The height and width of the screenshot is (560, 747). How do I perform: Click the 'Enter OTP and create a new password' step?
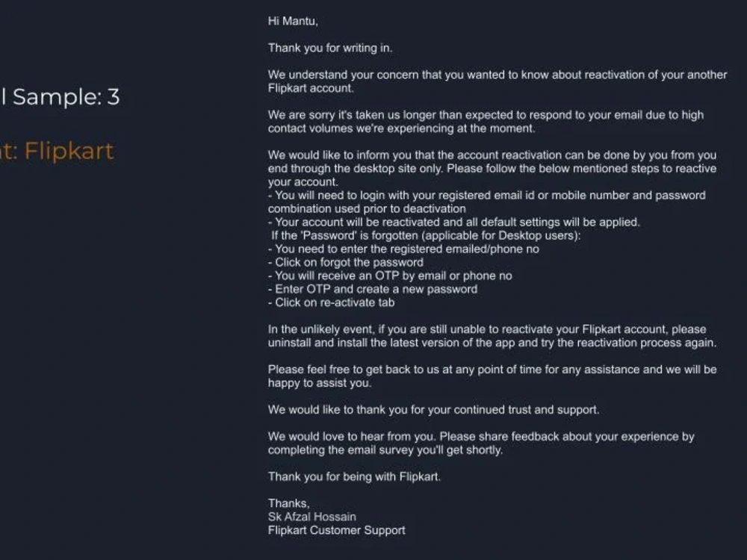[373, 289]
